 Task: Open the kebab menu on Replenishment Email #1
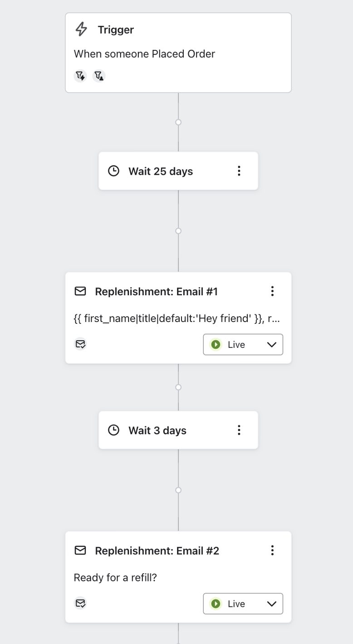272,291
